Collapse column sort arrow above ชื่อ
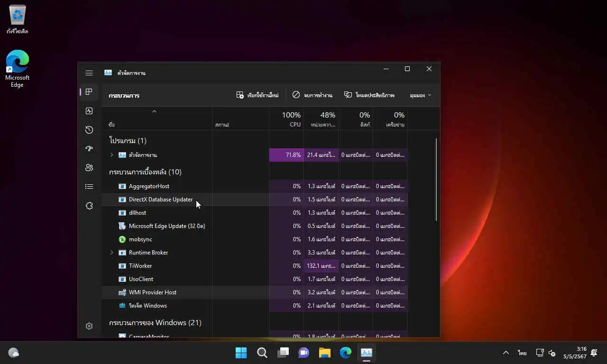Viewport: 607px width, 364px height. 154,111
